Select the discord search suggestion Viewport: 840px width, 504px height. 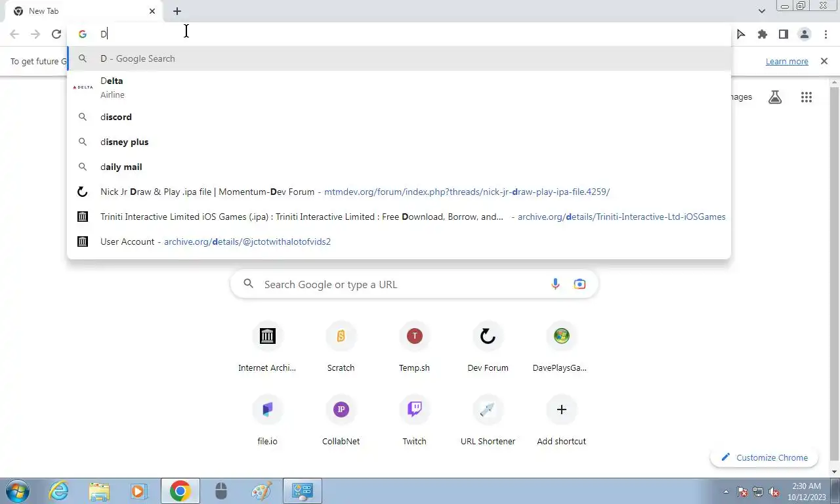coord(399,117)
